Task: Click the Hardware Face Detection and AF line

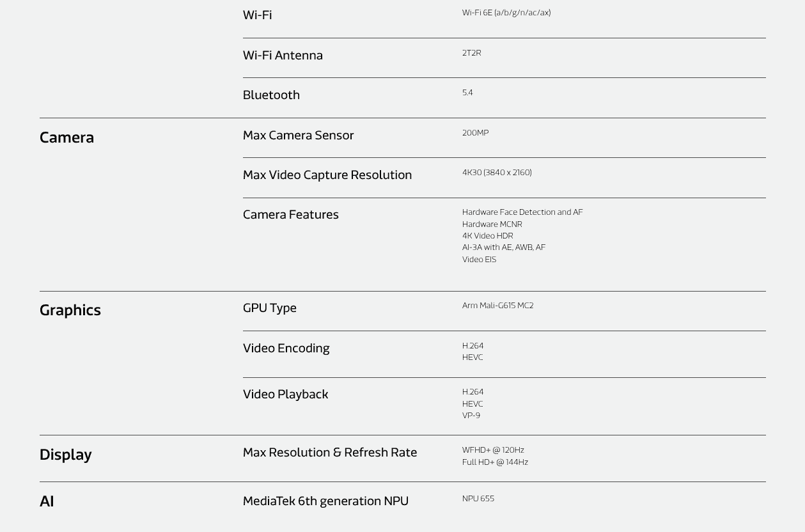Action: 522,212
